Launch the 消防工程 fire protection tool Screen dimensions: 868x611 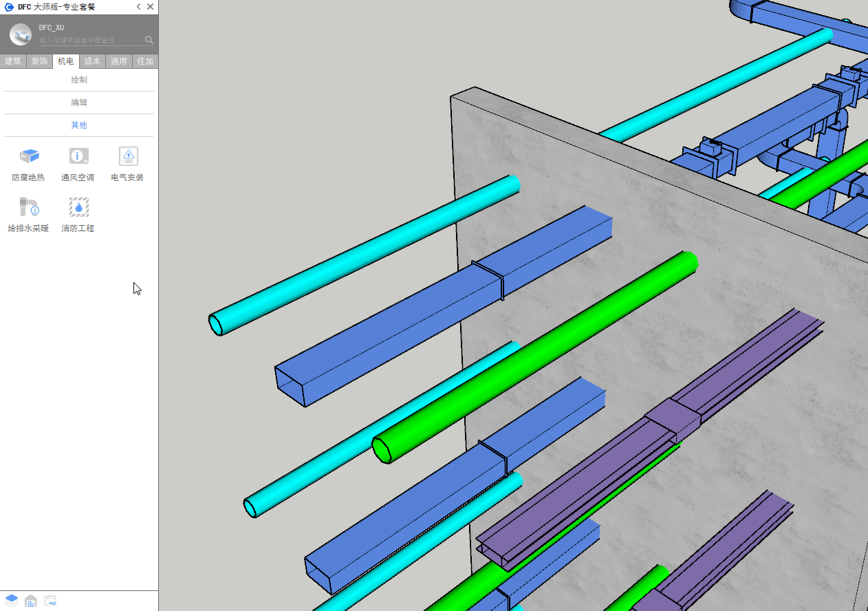[x=78, y=208]
